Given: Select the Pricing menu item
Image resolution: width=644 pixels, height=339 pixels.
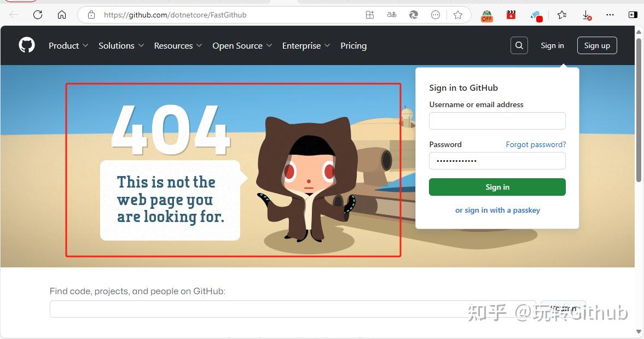Looking at the screenshot, I should click(x=353, y=45).
